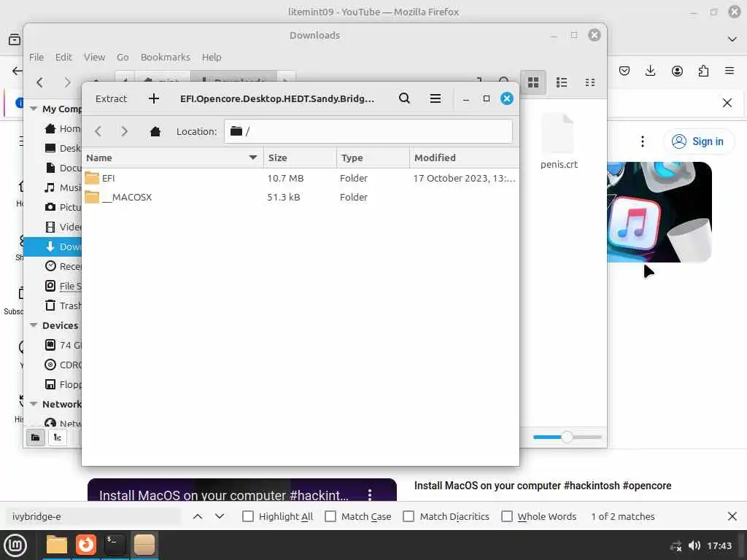Switch file manager to icon view
Screen dimensions: 747x560
(533, 82)
